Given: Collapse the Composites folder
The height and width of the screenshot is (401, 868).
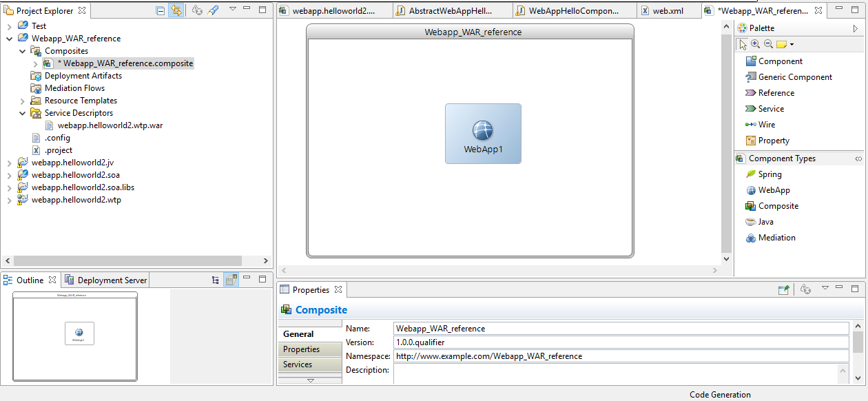Looking at the screenshot, I should [x=22, y=51].
